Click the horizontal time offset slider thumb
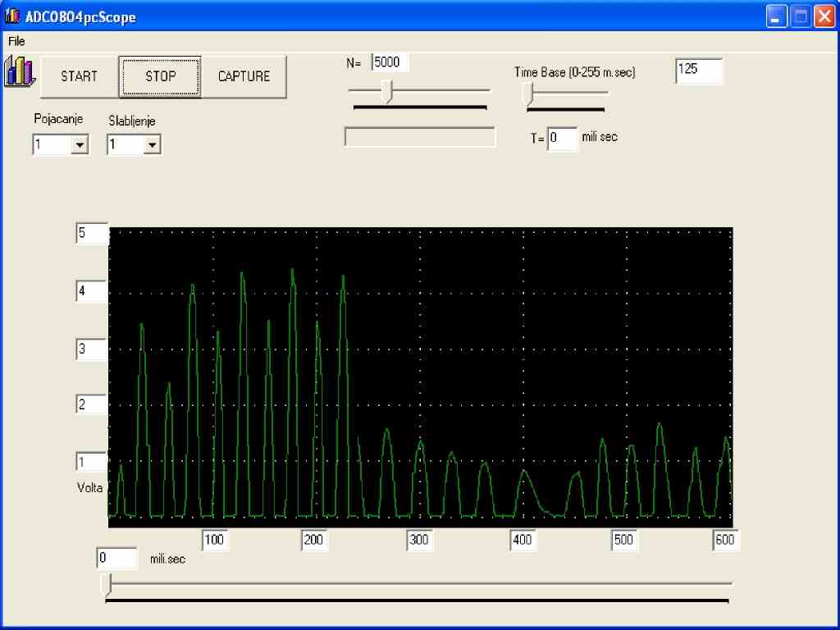 [107, 584]
